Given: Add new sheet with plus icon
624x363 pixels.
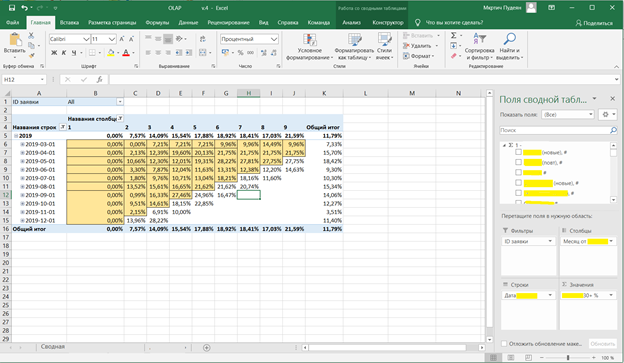Looking at the screenshot, I should [207, 347].
